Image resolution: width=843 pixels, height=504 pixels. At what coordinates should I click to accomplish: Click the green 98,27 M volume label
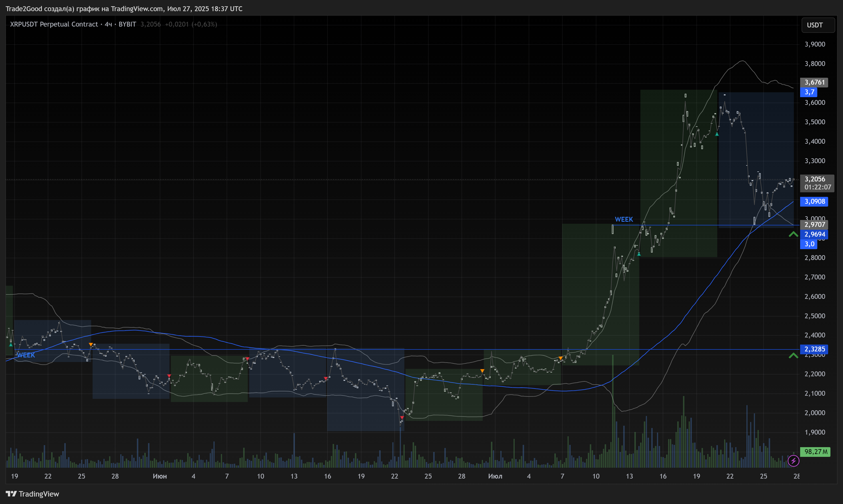click(x=815, y=452)
